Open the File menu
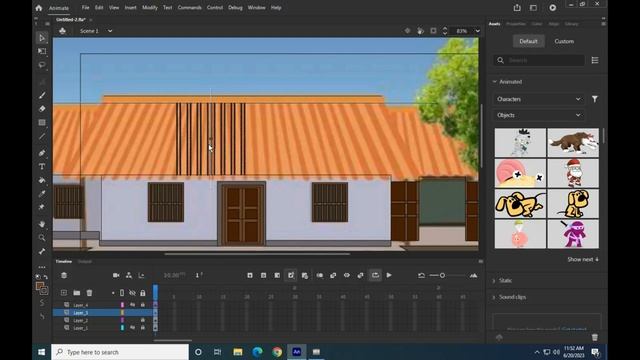The height and width of the screenshot is (360, 640). 85,8
